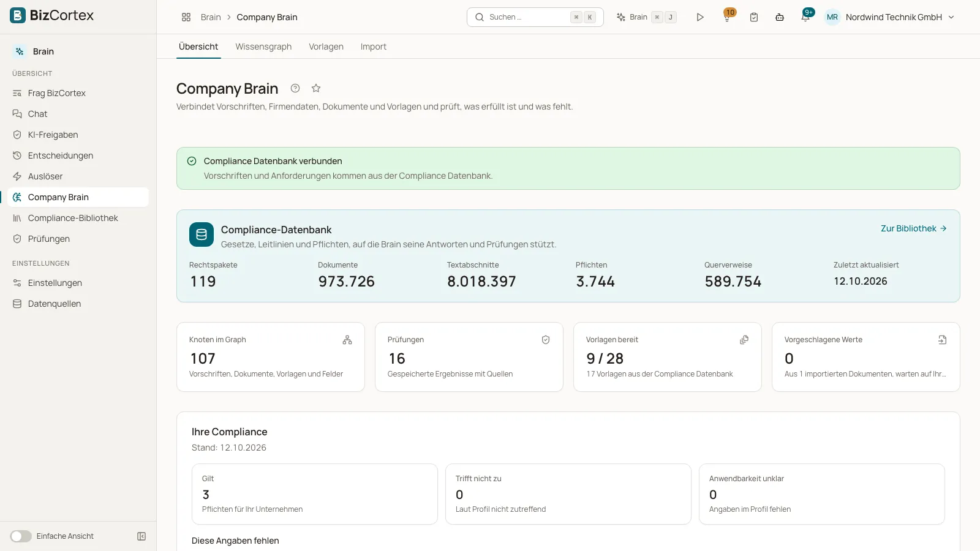
Task: Click the Dokumente value 973.726
Action: tap(346, 282)
